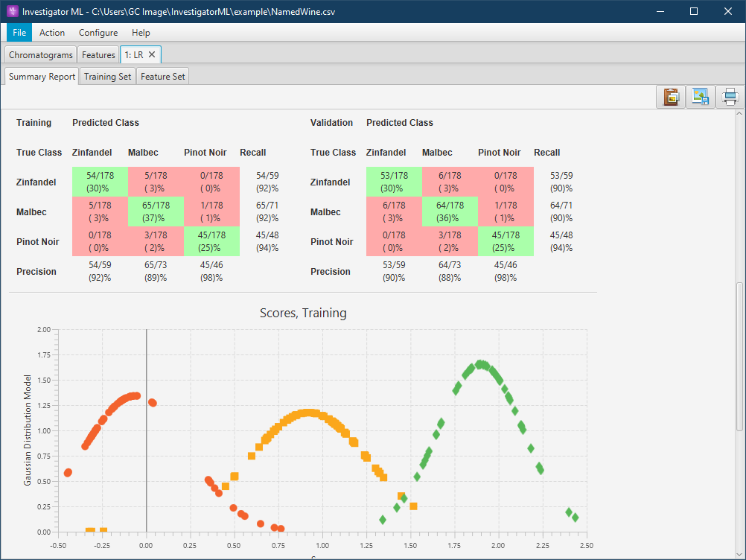The height and width of the screenshot is (560, 746).
Task: Select the 1: LR tab
Action: pyautogui.click(x=134, y=54)
